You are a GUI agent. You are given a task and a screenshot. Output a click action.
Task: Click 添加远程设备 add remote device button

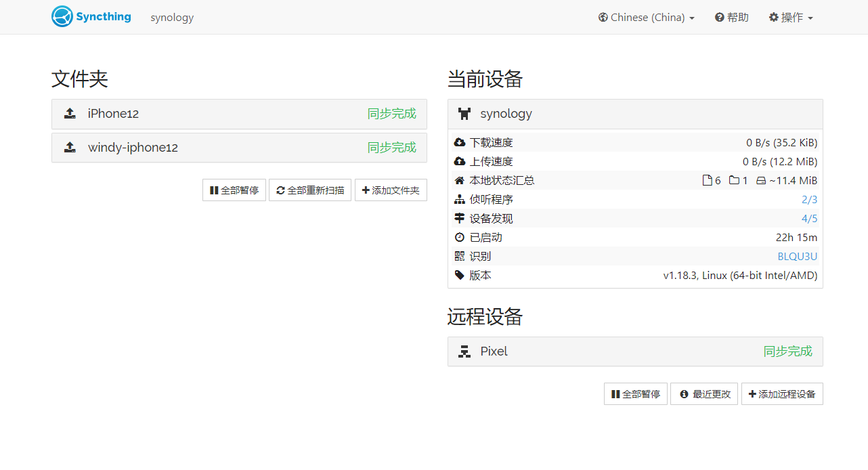point(782,394)
